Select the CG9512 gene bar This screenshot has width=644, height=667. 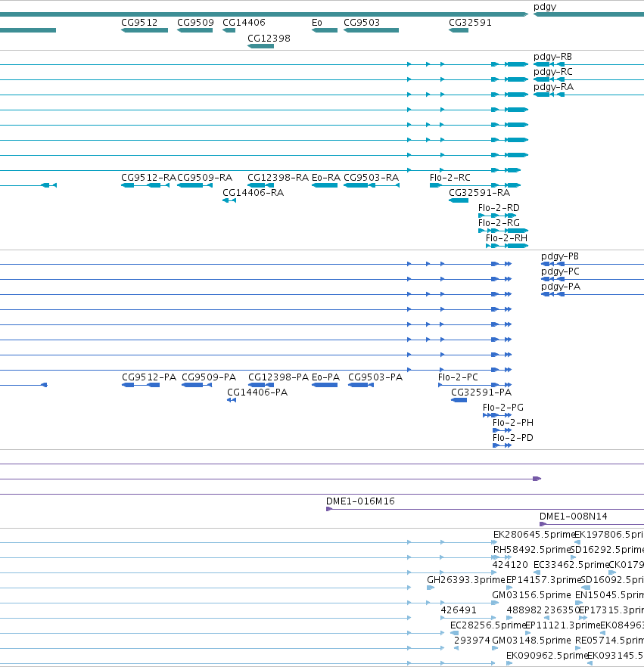click(145, 30)
